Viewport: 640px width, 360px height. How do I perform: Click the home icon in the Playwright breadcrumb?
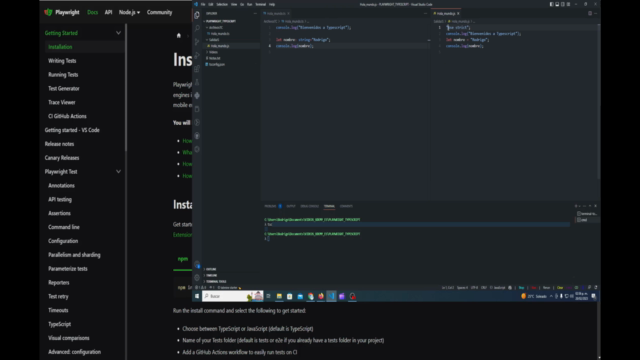click(178, 36)
